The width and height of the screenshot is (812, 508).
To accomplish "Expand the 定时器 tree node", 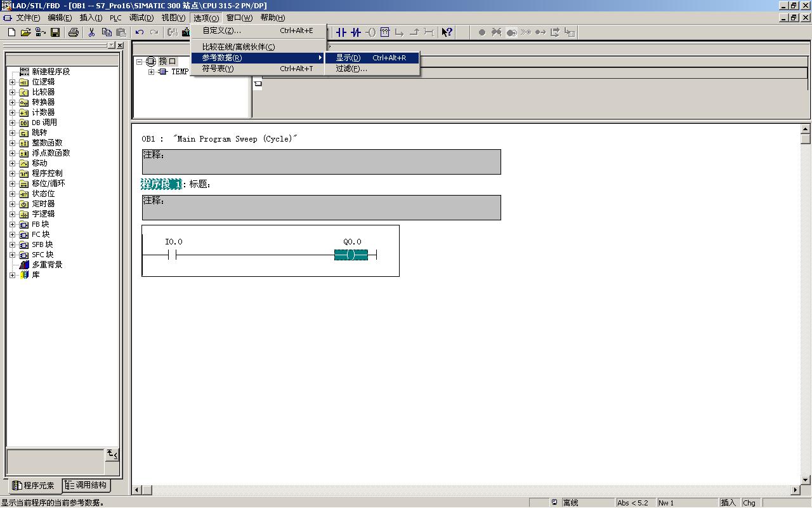I will coord(12,204).
